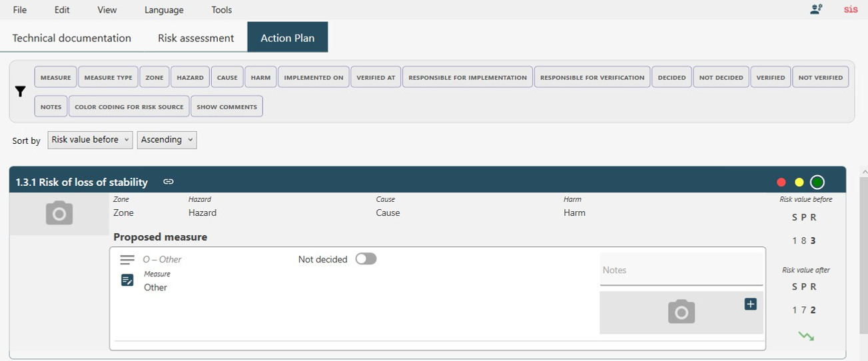Toggle RESPONSIBLE FOR IMPLEMENTATION filter
The image size is (868, 361).
(x=468, y=77)
